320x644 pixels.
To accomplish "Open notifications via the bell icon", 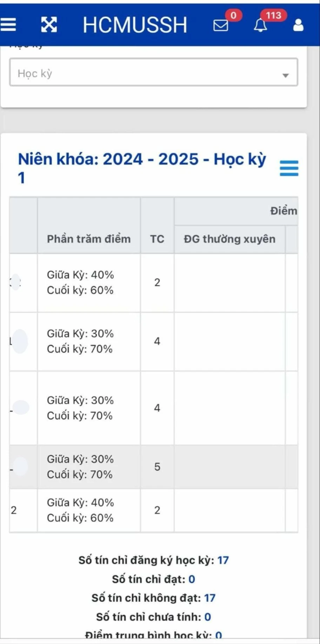I will pos(260,26).
